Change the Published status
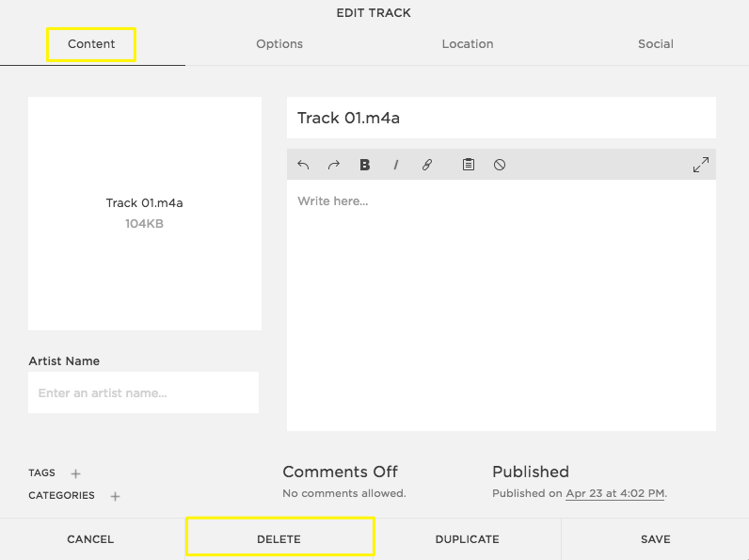749x560 pixels. (x=530, y=472)
